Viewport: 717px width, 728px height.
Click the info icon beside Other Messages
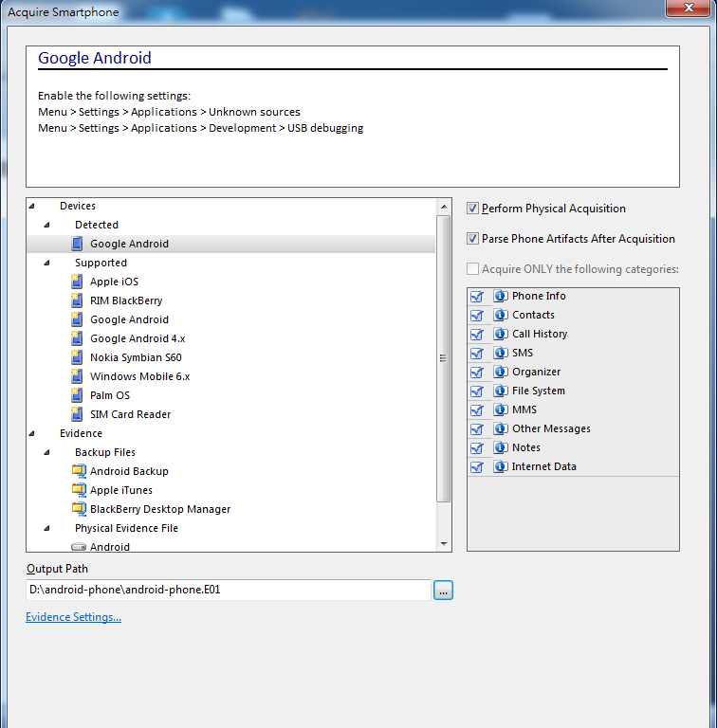(500, 428)
